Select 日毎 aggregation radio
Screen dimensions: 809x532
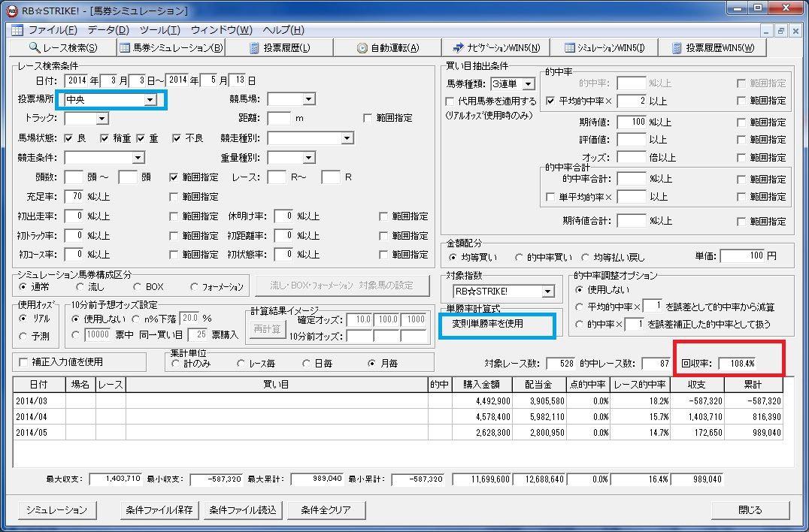click(307, 364)
